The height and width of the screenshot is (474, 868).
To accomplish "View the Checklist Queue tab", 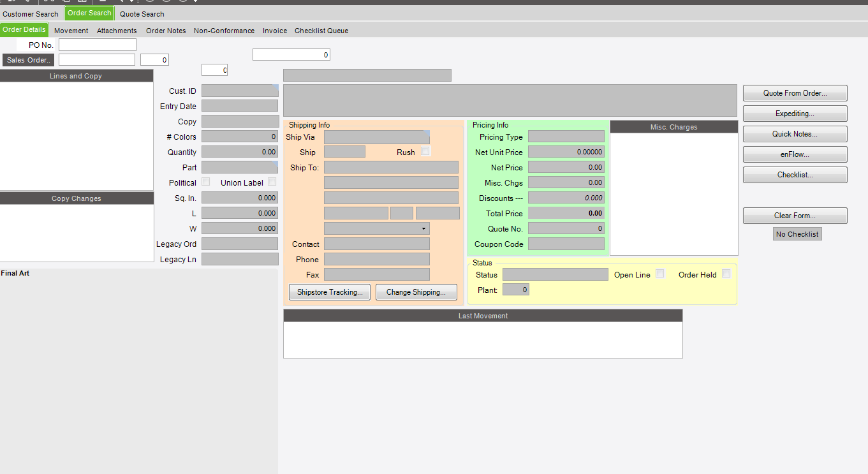I will [321, 31].
